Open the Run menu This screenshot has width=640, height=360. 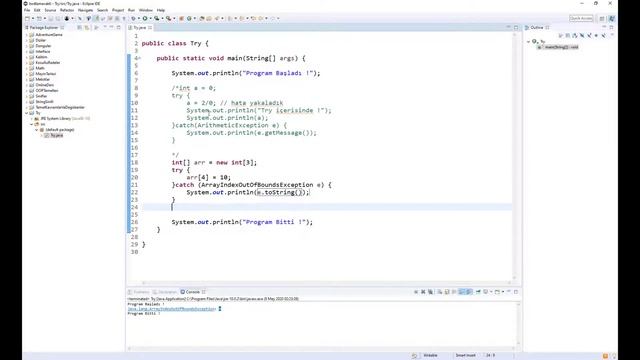pos(131,10)
